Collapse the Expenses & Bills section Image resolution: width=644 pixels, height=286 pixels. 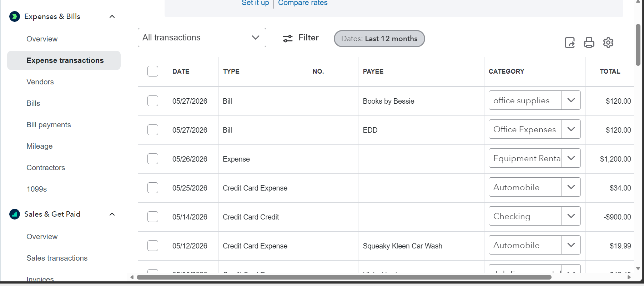112,16
